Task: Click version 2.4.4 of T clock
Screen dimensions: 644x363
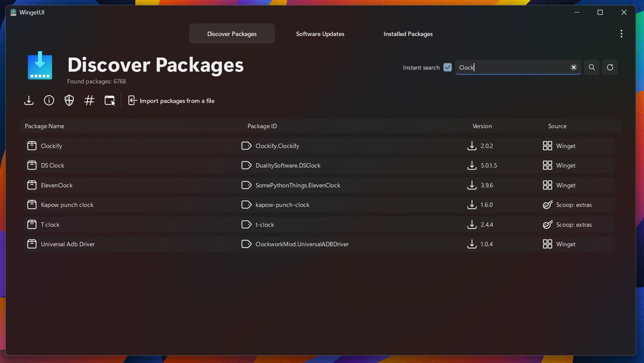Action: [x=487, y=225]
